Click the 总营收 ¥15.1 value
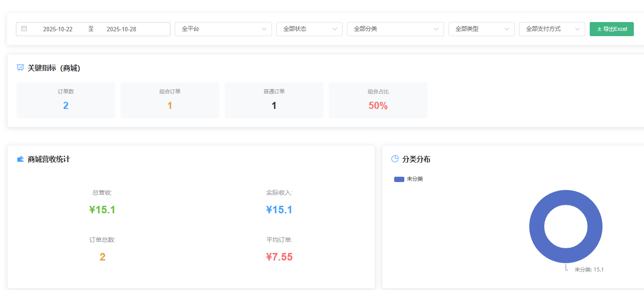644x290 pixels. coord(102,210)
